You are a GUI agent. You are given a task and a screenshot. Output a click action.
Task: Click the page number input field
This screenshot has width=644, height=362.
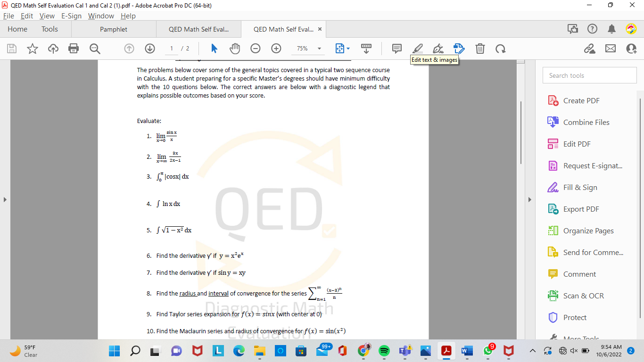(172, 49)
